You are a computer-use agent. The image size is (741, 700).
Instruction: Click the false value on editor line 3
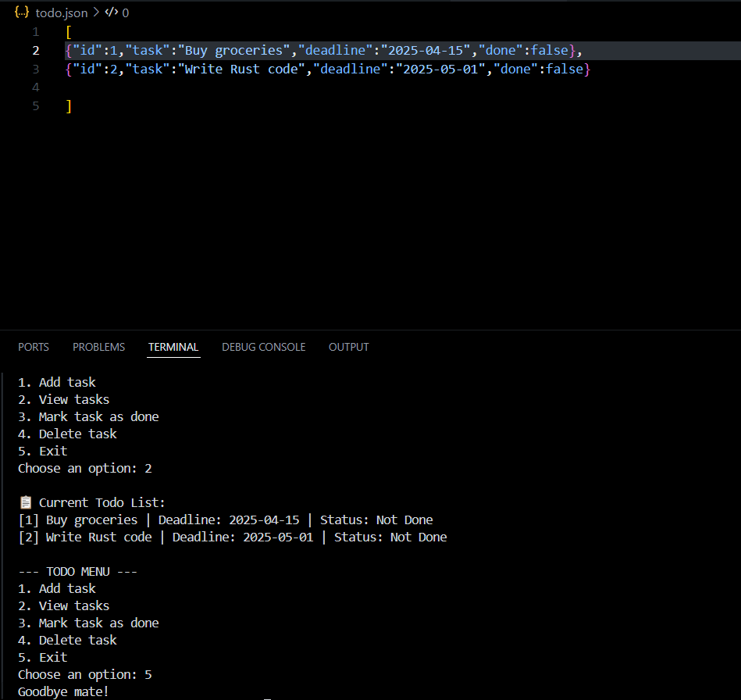click(x=565, y=69)
